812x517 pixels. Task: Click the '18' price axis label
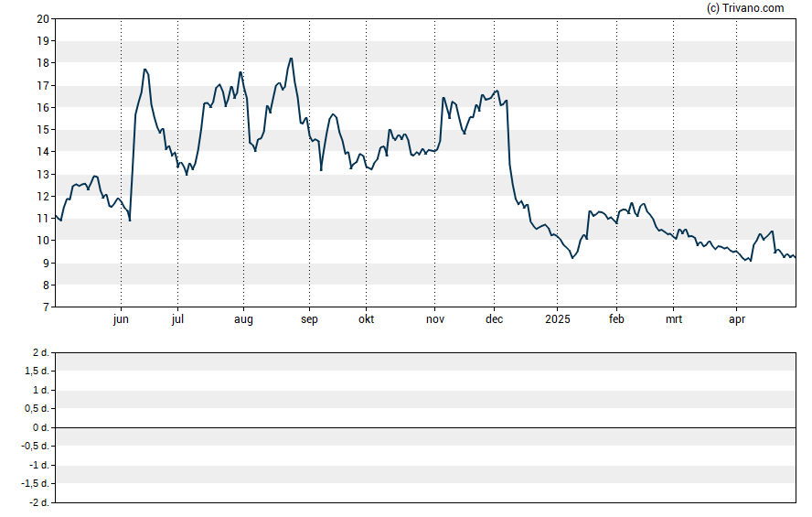point(43,63)
